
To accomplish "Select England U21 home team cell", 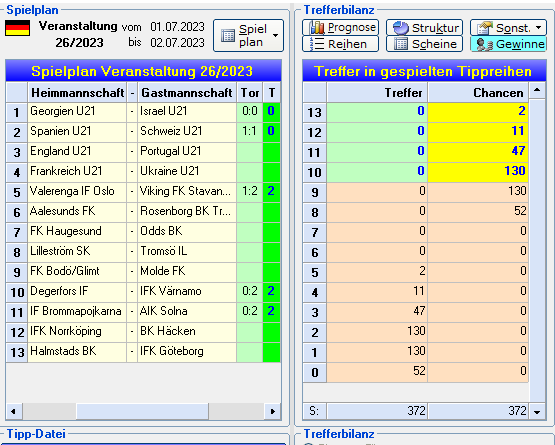I will click(x=77, y=153).
